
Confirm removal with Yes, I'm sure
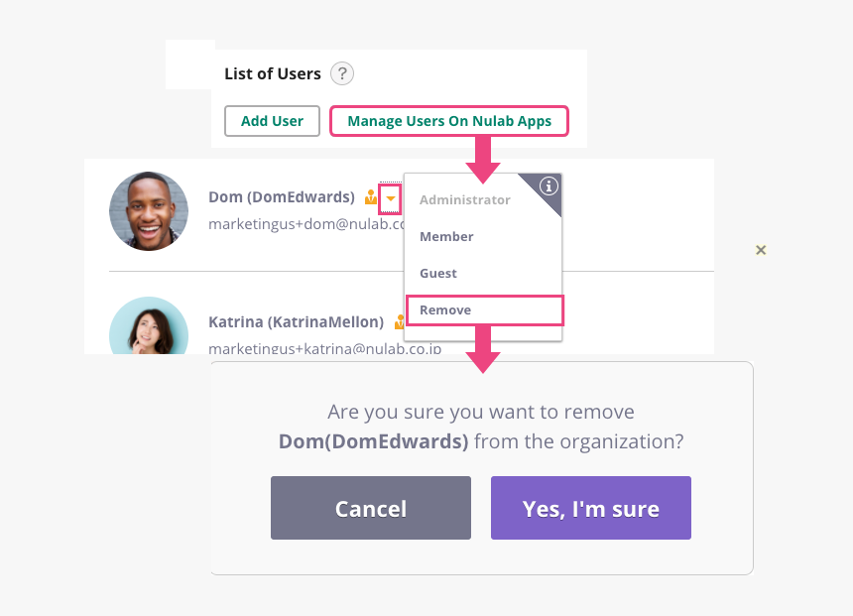point(591,508)
